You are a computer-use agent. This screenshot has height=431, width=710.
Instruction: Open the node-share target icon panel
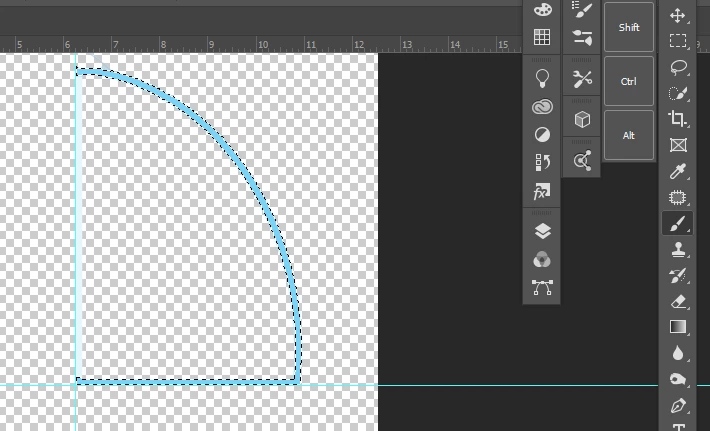pyautogui.click(x=582, y=160)
